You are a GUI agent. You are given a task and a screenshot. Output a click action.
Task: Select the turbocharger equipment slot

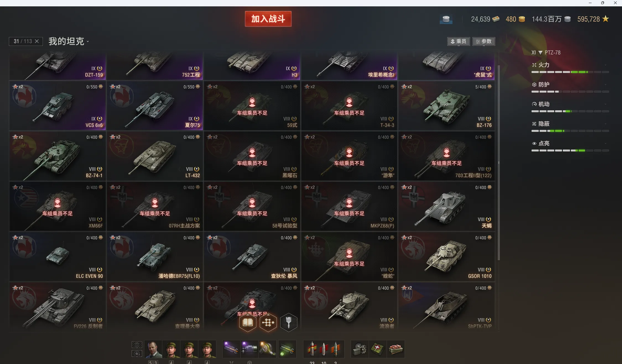tap(267, 349)
